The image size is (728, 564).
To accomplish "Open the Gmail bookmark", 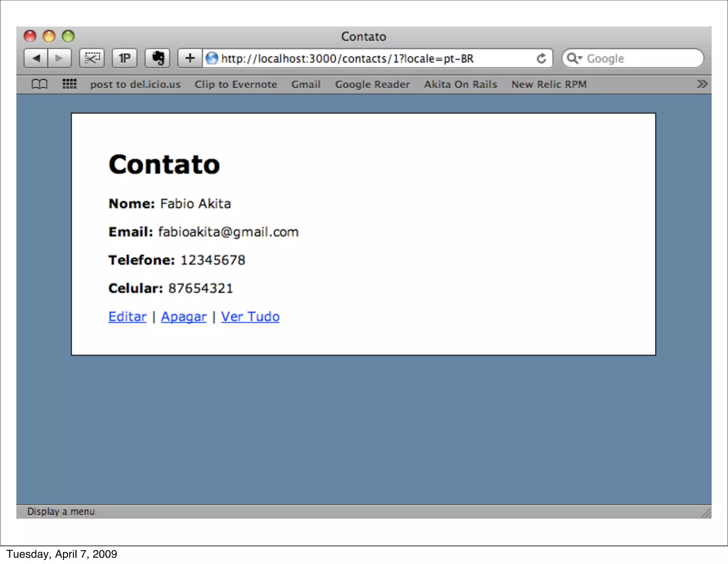I will coord(306,85).
